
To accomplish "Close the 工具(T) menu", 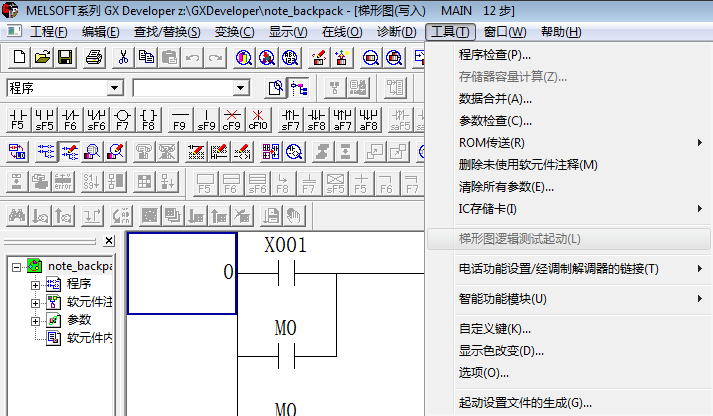I will [x=450, y=32].
